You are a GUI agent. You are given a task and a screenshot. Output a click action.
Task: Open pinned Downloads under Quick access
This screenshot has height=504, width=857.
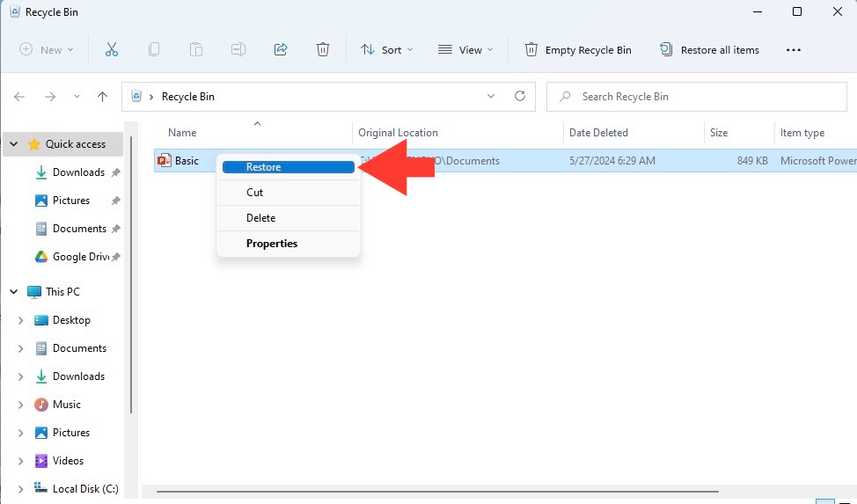78,172
